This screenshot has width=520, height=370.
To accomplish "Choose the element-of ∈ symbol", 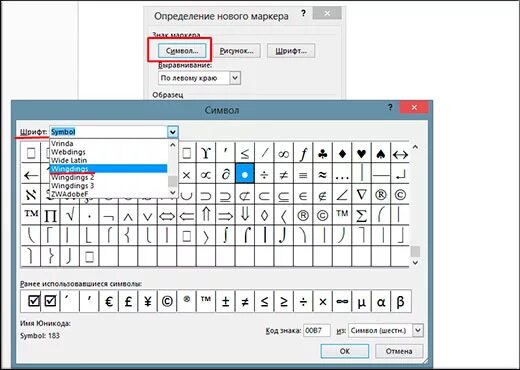I will (303, 195).
